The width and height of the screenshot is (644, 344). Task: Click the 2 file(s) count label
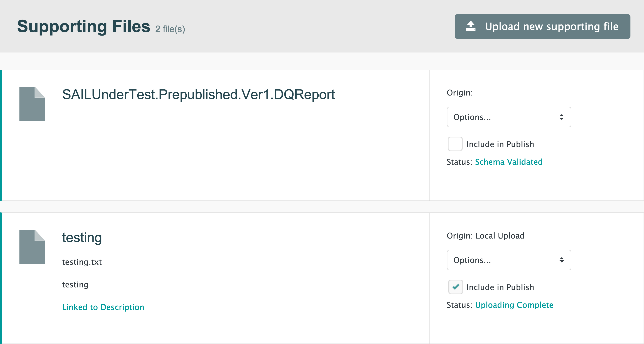(170, 29)
